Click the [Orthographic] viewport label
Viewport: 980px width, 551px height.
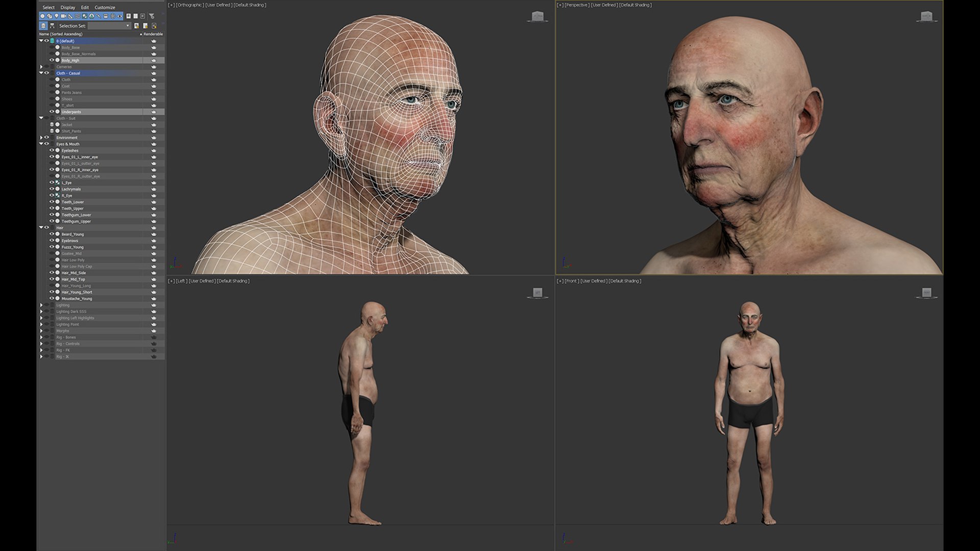[189, 5]
